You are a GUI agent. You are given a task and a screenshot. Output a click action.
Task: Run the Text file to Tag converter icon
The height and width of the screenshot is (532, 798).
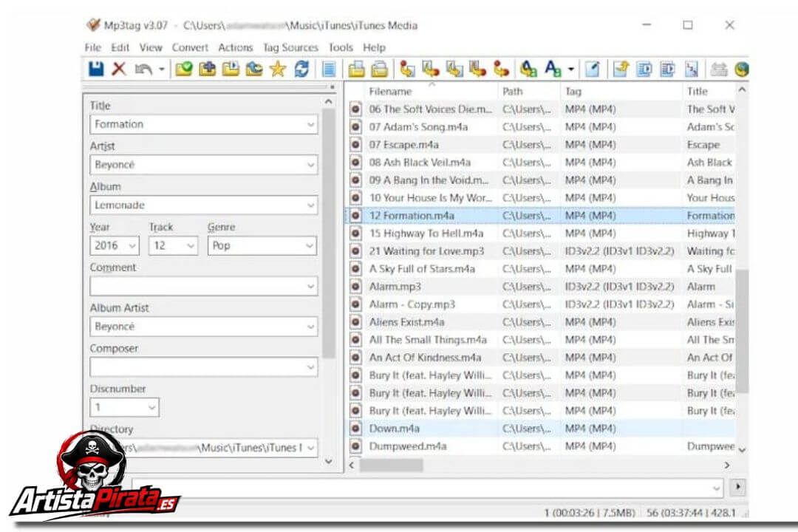pos(477,69)
